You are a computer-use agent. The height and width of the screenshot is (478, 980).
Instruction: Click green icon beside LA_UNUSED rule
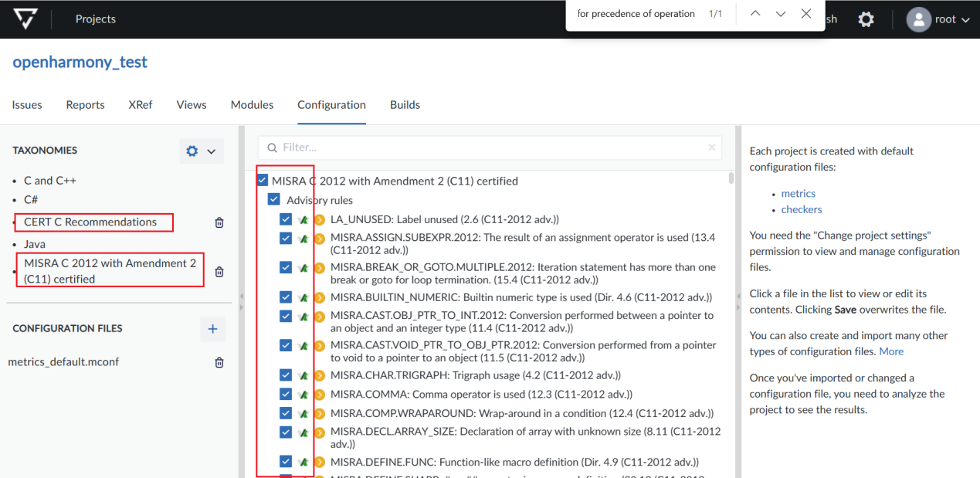303,220
